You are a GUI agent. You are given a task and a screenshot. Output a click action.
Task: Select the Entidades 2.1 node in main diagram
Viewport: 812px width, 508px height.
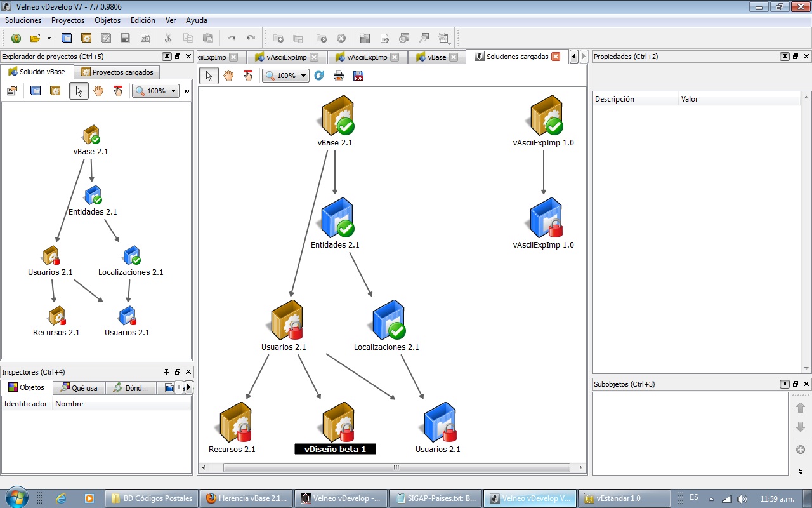336,223
